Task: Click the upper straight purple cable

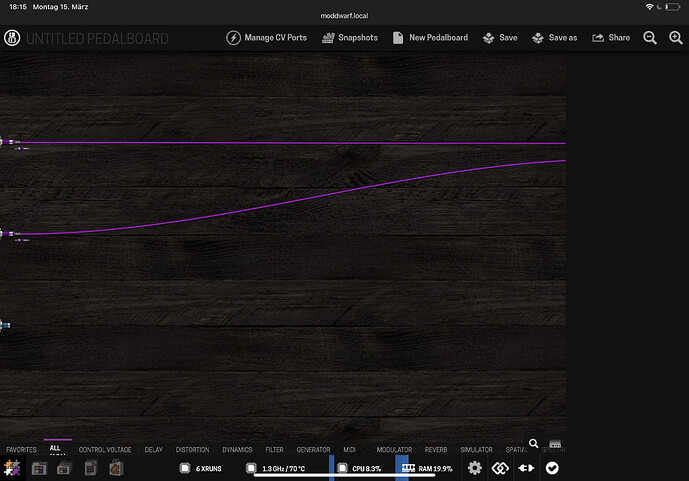Action: click(292, 143)
